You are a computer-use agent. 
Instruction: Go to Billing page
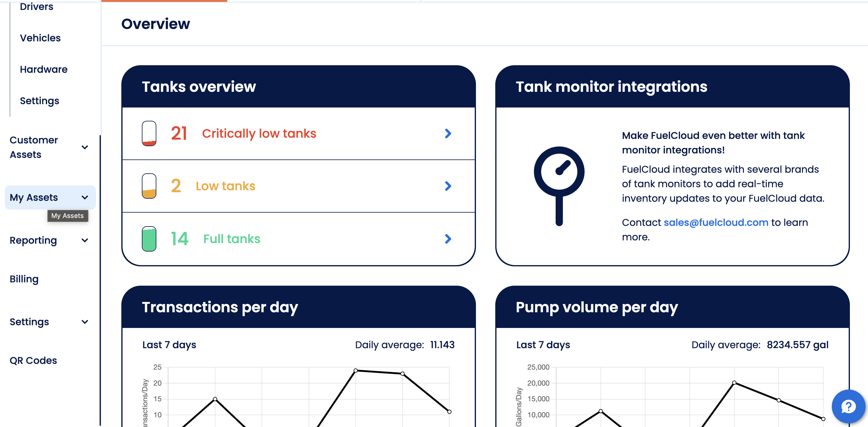pos(24,279)
